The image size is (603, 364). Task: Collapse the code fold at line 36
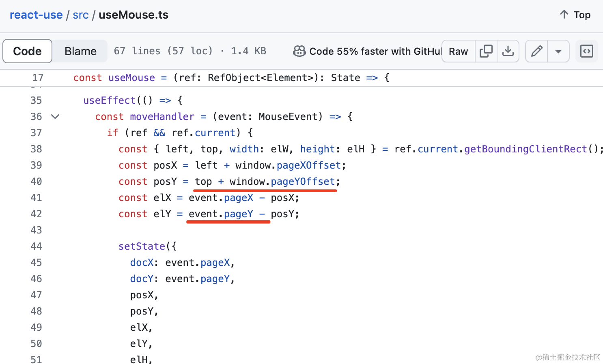(x=55, y=117)
